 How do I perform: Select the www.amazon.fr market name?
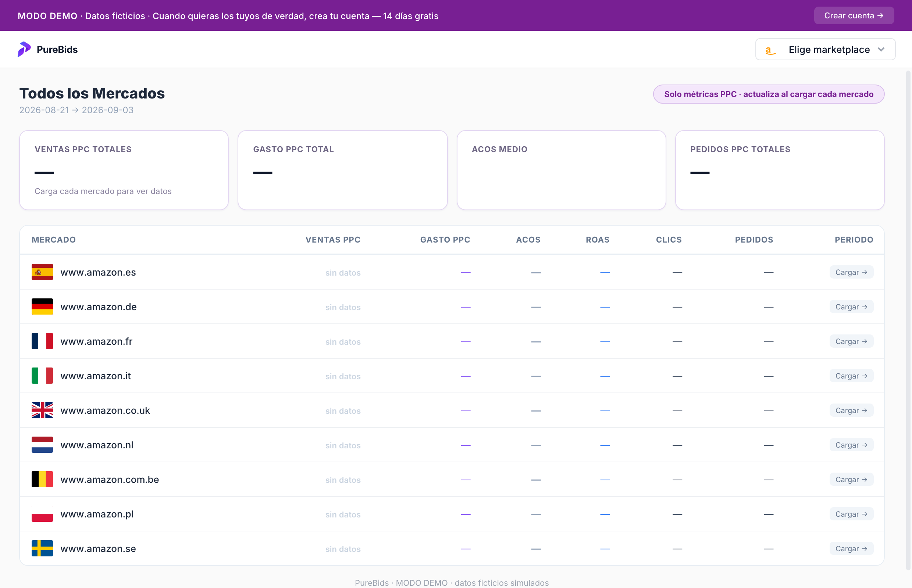[x=96, y=341]
